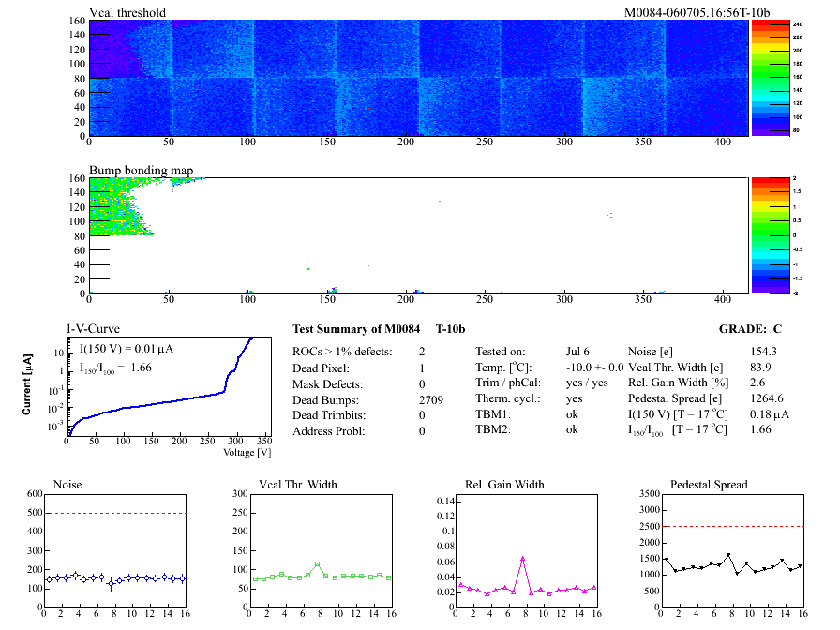Viewport: 840px width, 630px height.
Task: Select the Tested on date Jul 6
Action: click(577, 351)
